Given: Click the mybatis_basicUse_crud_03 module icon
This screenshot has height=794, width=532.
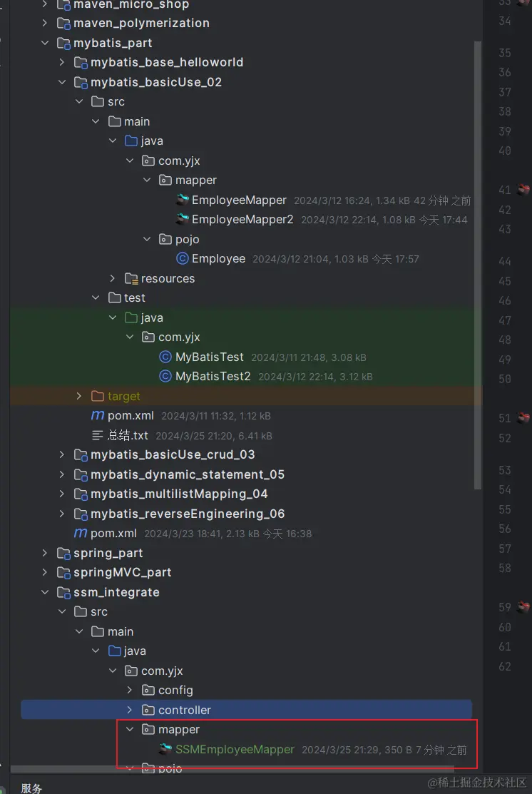Looking at the screenshot, I should pyautogui.click(x=81, y=454).
